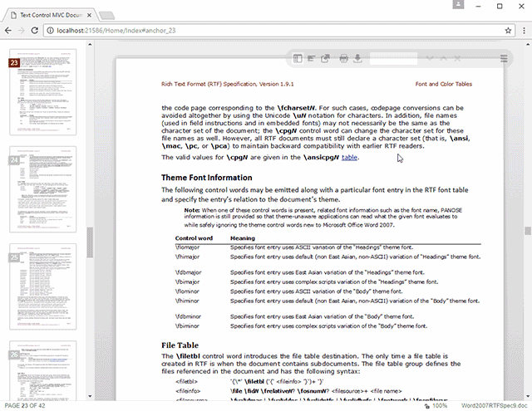Image resolution: width=532 pixels, height=411 pixels.
Task: Click the \flominor control word
Action: (187, 291)
